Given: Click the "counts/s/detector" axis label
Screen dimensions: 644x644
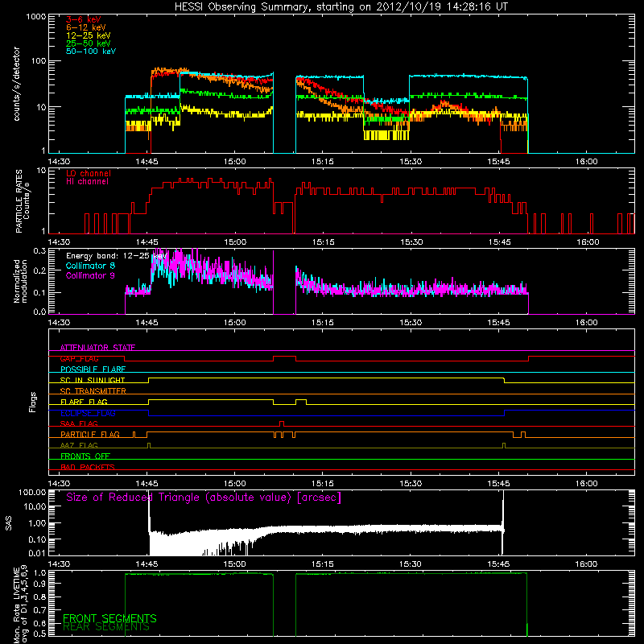Looking at the screenshot, I should click(17, 84).
